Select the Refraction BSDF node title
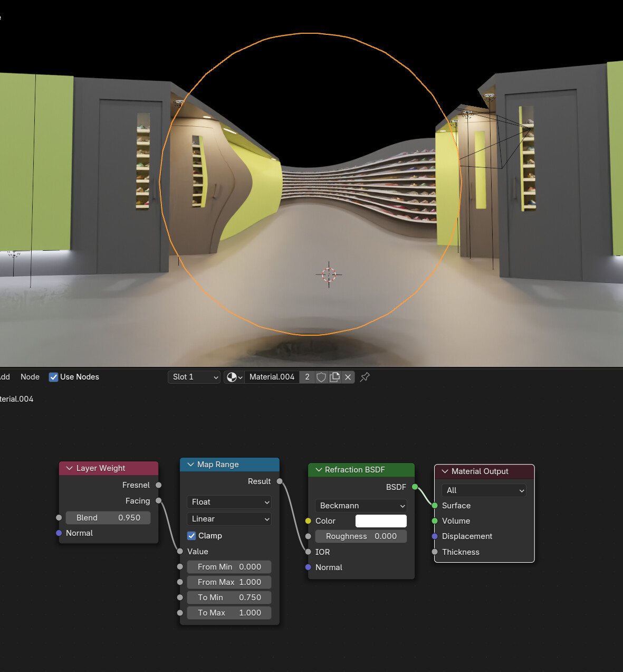The image size is (623, 672). pyautogui.click(x=355, y=470)
